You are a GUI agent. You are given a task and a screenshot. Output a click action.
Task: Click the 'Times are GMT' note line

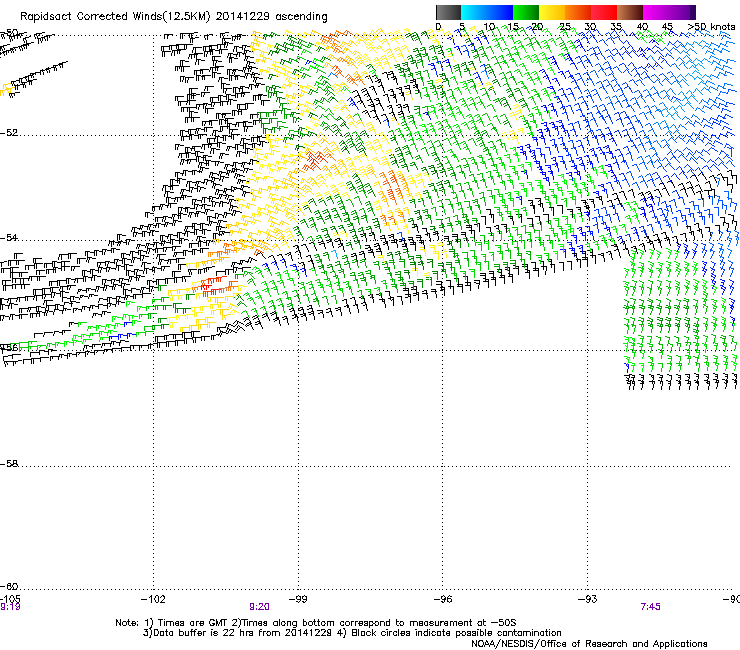coord(316,623)
